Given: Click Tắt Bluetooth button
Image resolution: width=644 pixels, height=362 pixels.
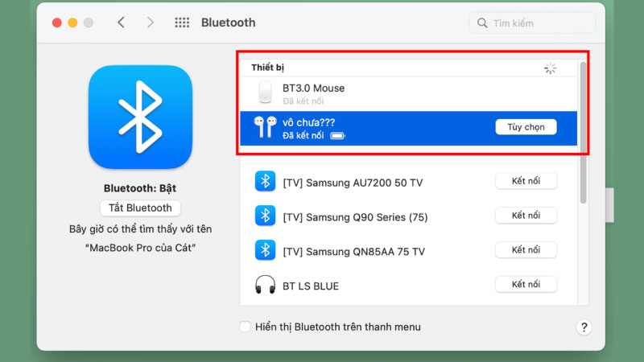Looking at the screenshot, I should [140, 208].
